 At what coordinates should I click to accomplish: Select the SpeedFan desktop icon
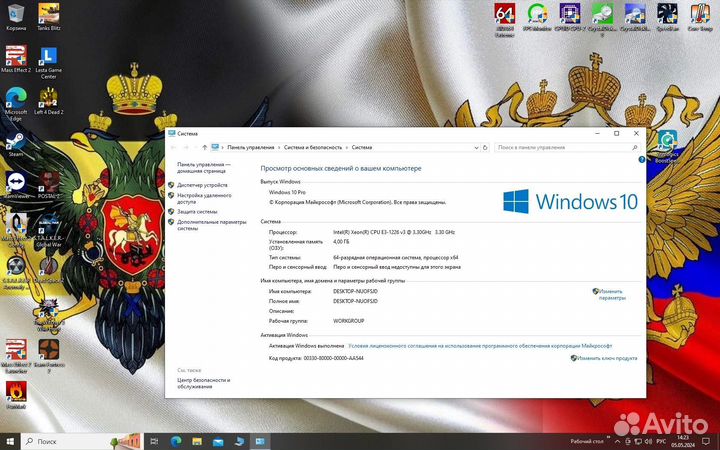click(x=667, y=17)
